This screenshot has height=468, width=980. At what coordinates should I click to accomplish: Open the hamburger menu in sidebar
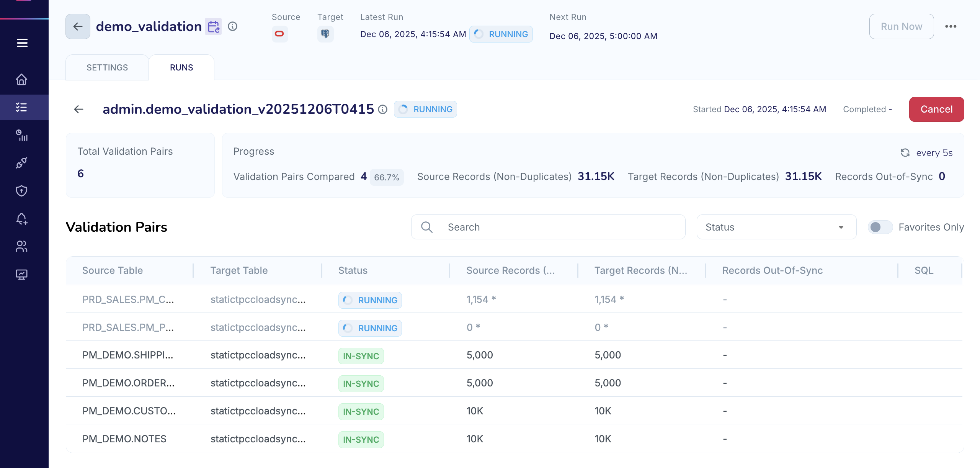[x=22, y=43]
